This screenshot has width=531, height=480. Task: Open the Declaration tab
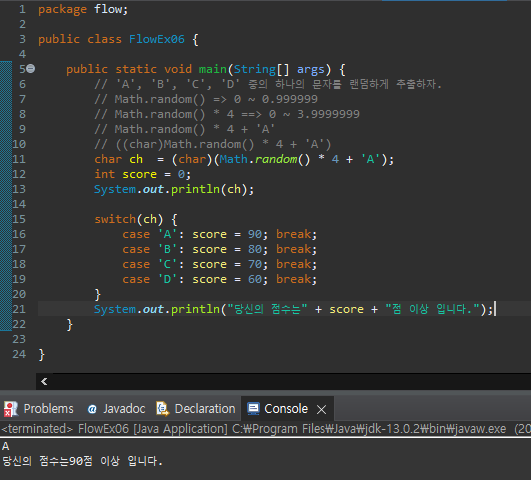196,409
